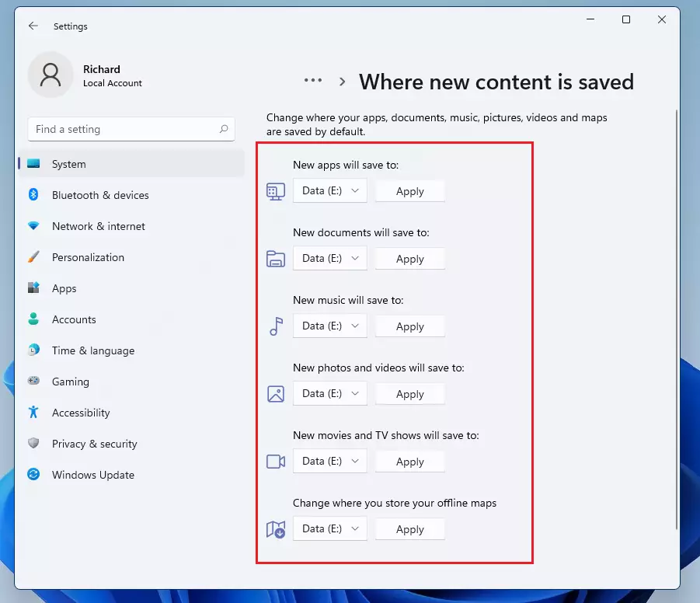Click the photos and videos picture icon
Screen dimensions: 700x603
coord(276,394)
